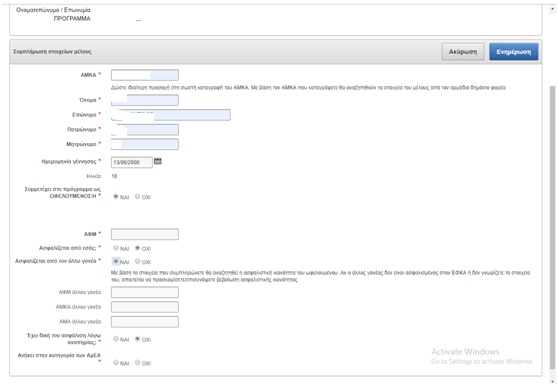Click the Όνομα input field

(145, 100)
